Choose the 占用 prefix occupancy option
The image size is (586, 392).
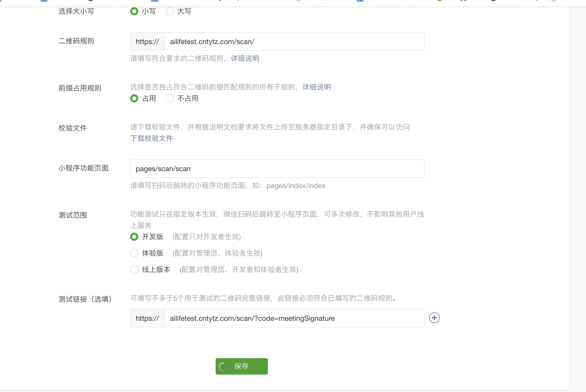(x=134, y=98)
